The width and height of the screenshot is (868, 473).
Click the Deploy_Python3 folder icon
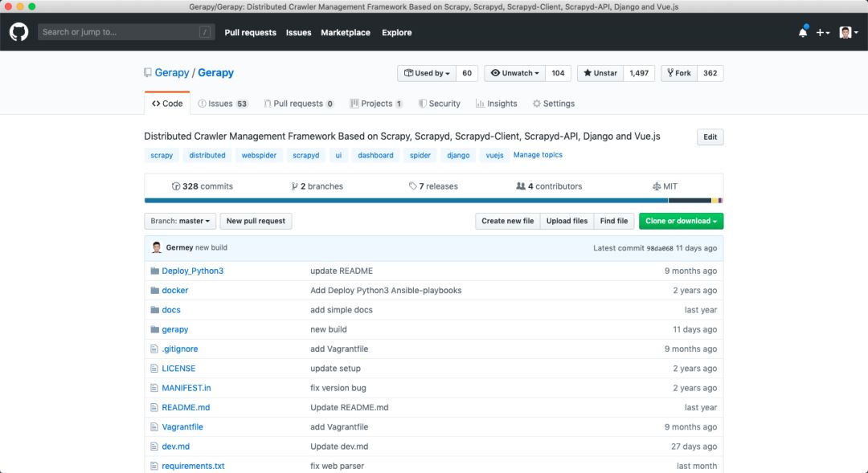(154, 271)
